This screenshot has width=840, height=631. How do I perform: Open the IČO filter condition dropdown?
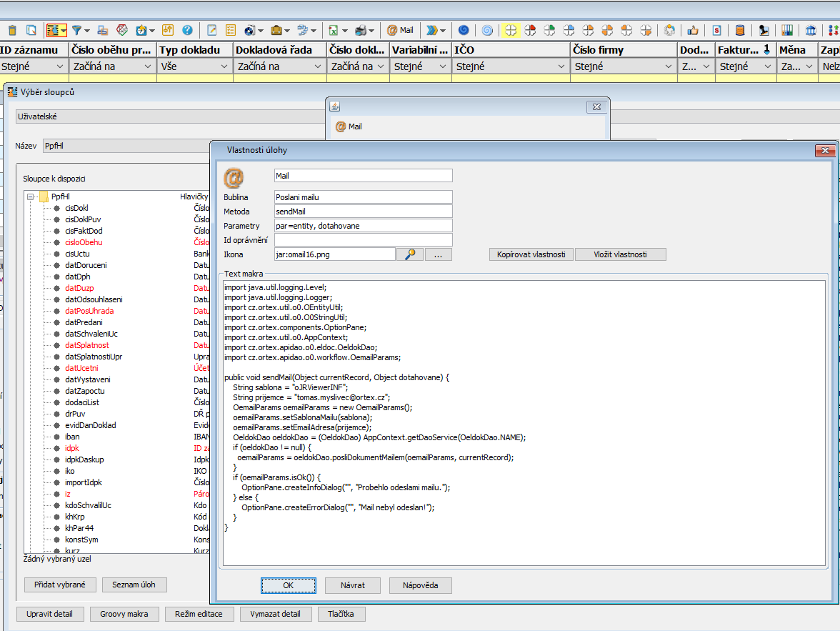[x=562, y=66]
